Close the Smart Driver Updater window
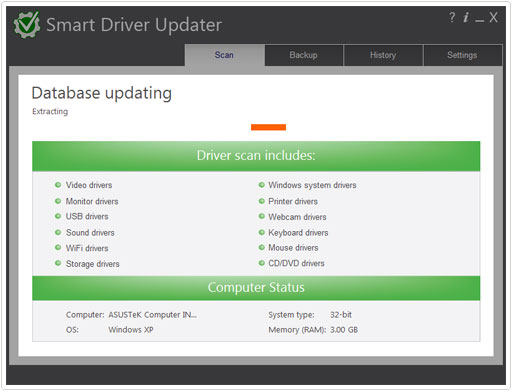 coord(493,17)
